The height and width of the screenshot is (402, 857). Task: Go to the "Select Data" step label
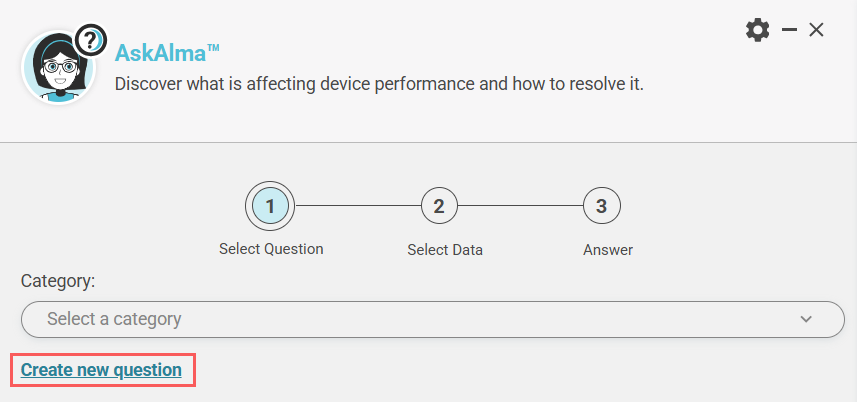tap(445, 249)
